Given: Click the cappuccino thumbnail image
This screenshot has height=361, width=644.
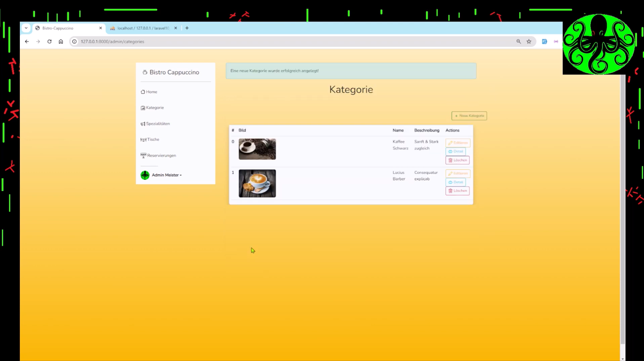Looking at the screenshot, I should (x=257, y=184).
